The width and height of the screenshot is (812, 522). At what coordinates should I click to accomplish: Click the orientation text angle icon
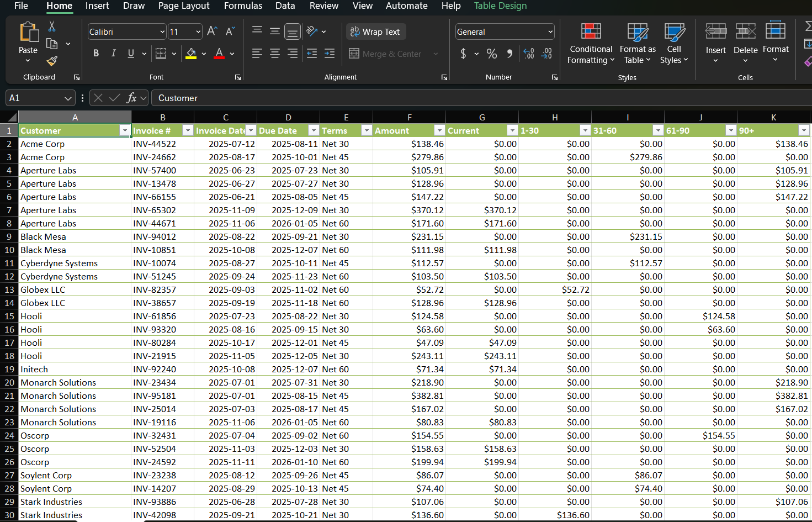pos(312,31)
